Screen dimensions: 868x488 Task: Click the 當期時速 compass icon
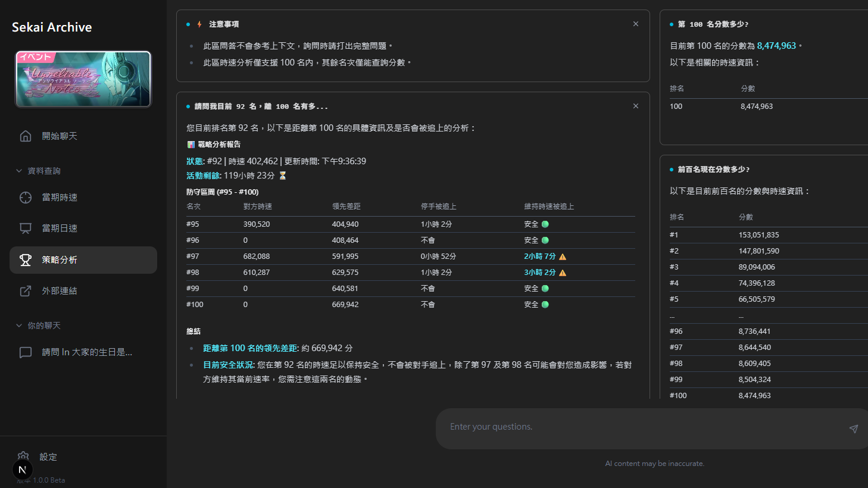26,198
